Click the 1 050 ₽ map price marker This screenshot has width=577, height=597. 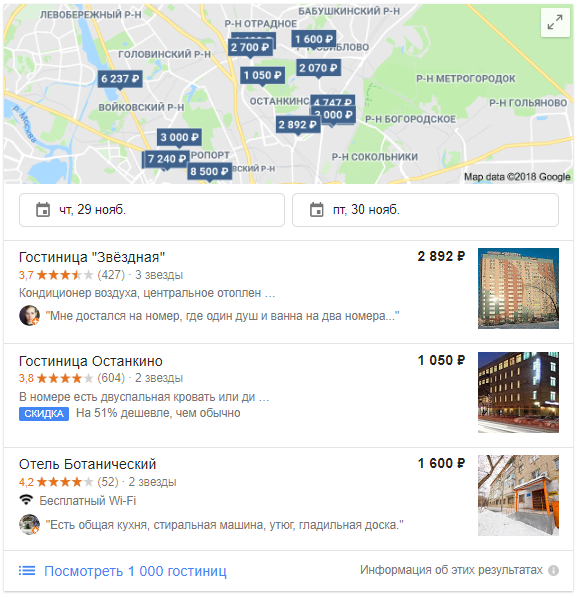tap(262, 75)
